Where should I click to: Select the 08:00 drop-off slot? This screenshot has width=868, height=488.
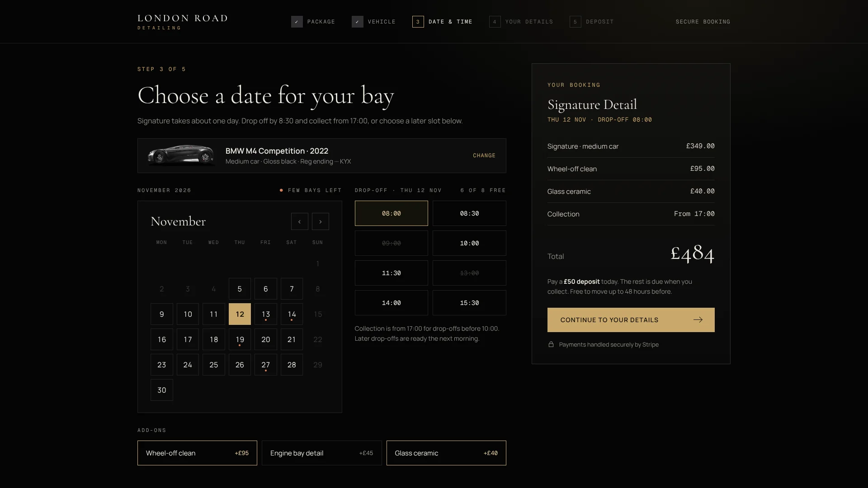pos(392,213)
